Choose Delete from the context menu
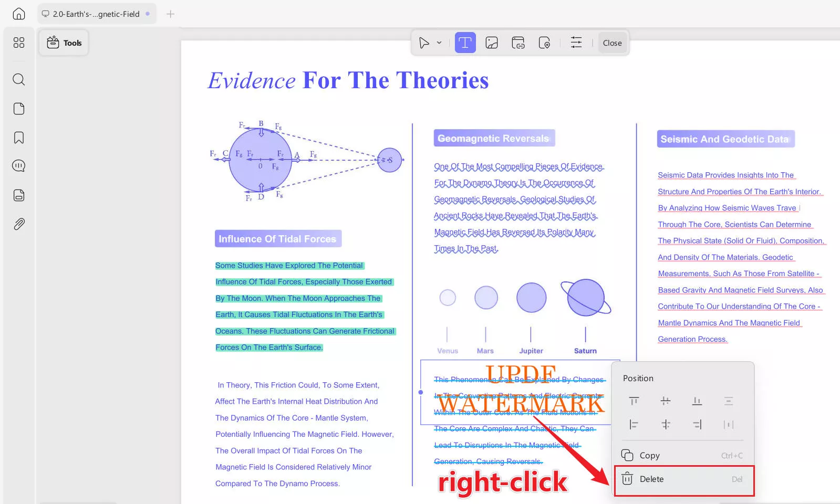This screenshot has width=840, height=504. point(683,479)
